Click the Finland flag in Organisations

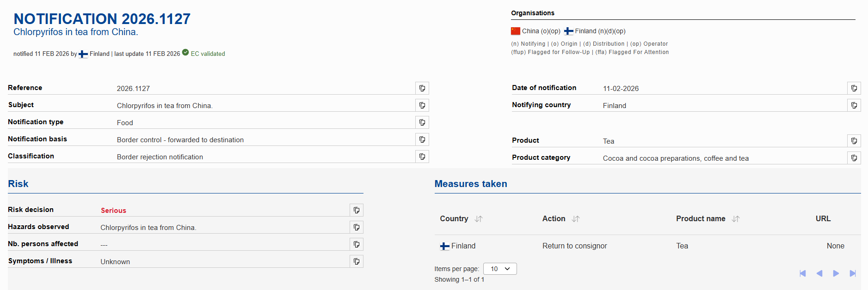point(569,31)
